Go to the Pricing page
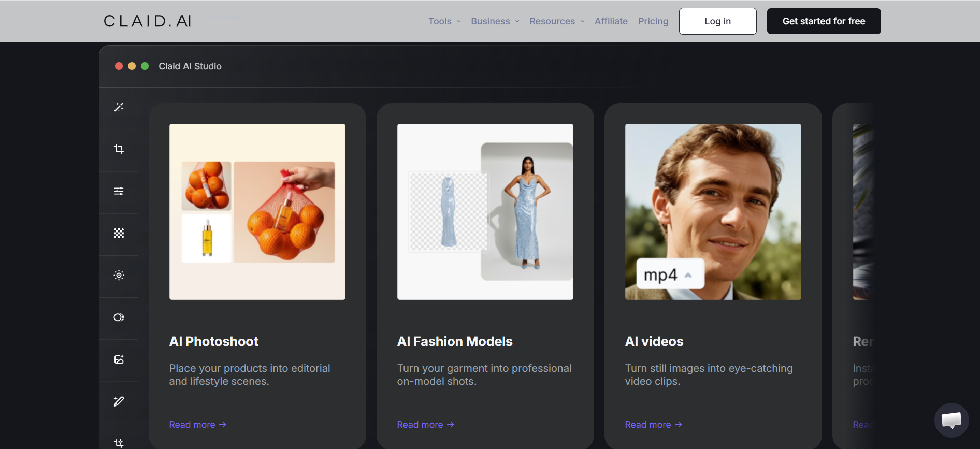Screen dimensions: 980x449 coord(653,21)
